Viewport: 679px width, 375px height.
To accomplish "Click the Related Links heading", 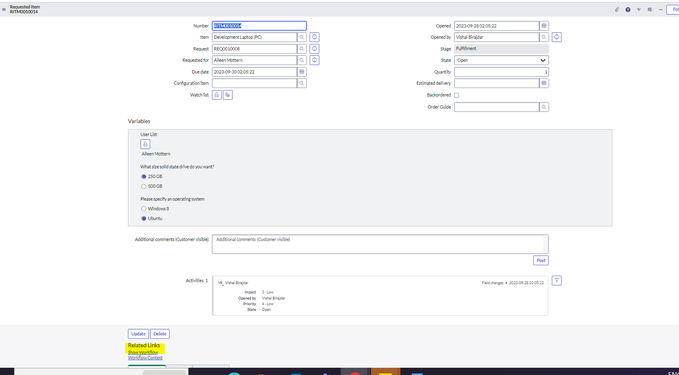I will [144, 346].
